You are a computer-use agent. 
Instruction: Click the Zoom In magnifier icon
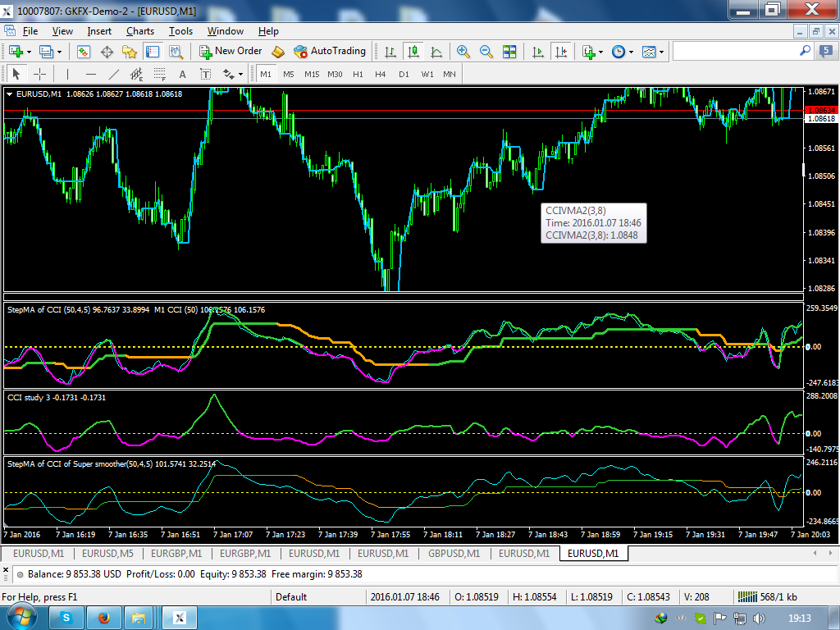pos(463,52)
